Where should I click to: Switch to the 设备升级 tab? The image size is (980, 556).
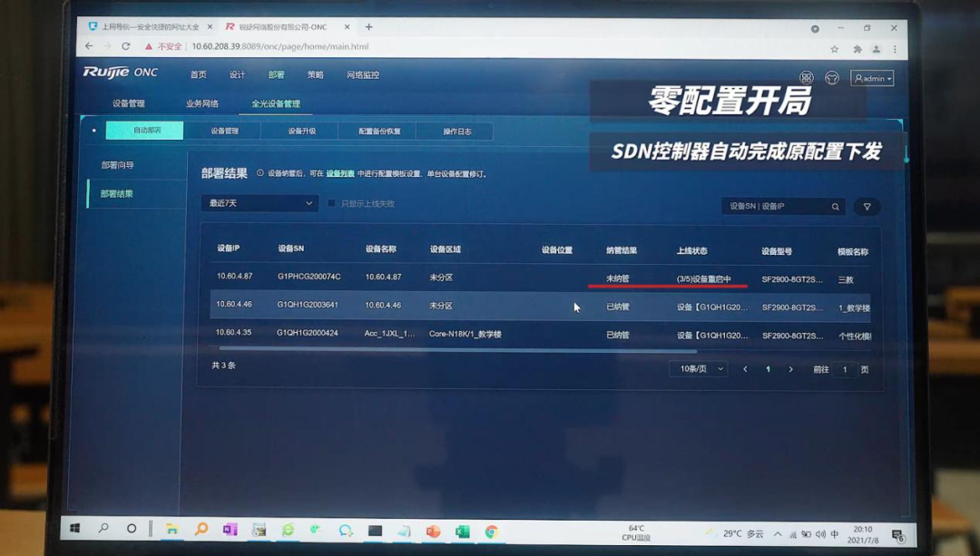click(301, 131)
